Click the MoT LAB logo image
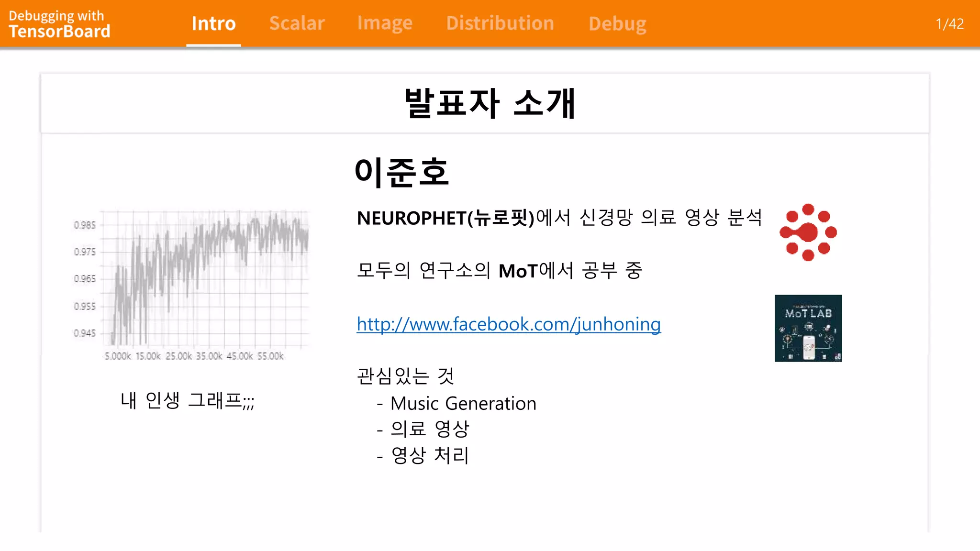Image resolution: width=980 pixels, height=551 pixels. [x=808, y=328]
